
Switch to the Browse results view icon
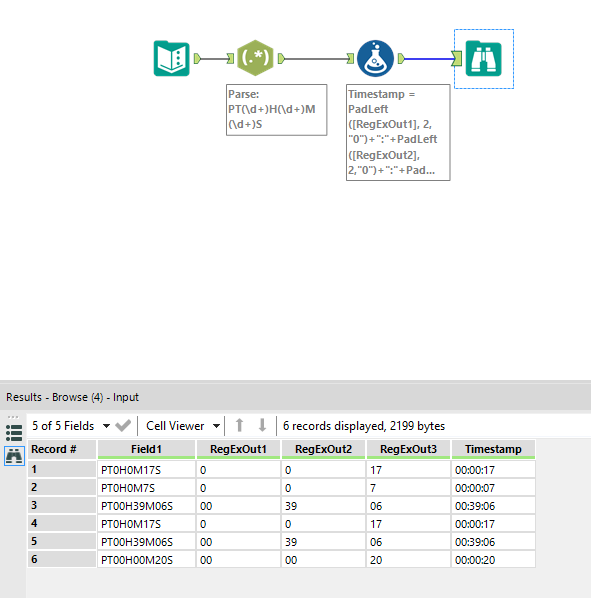pyautogui.click(x=14, y=456)
